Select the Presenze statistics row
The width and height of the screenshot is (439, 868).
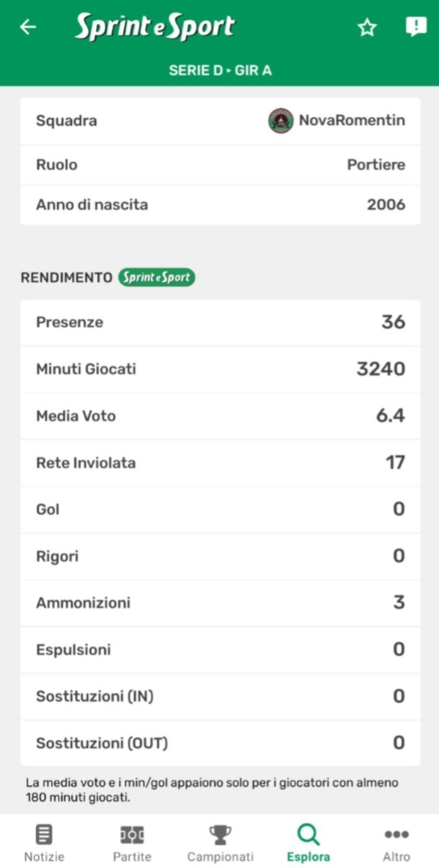pyautogui.click(x=220, y=323)
